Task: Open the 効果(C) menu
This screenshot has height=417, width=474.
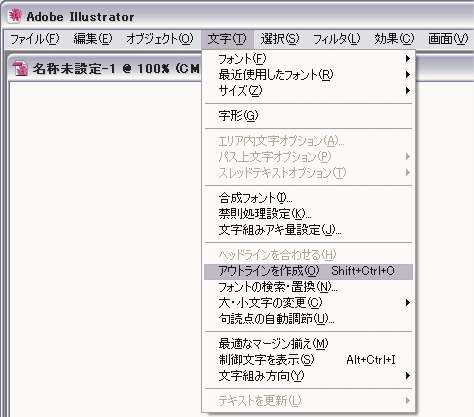Action: coord(394,39)
